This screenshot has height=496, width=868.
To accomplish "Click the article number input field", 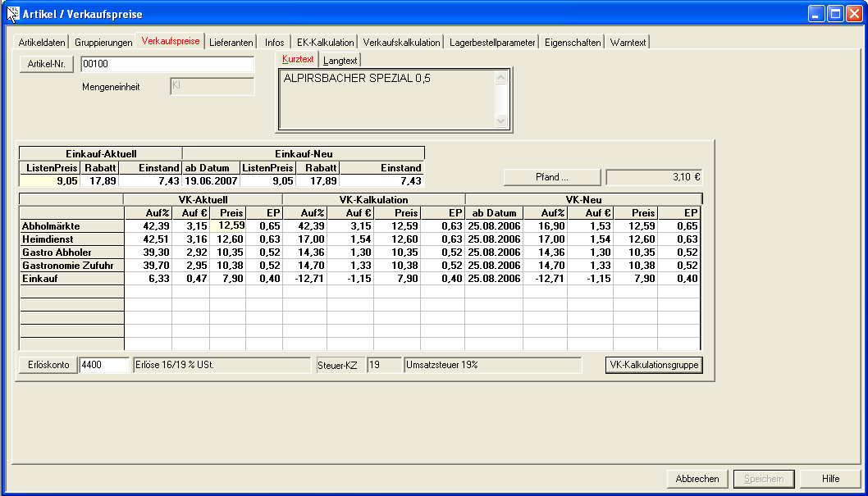I will point(167,65).
